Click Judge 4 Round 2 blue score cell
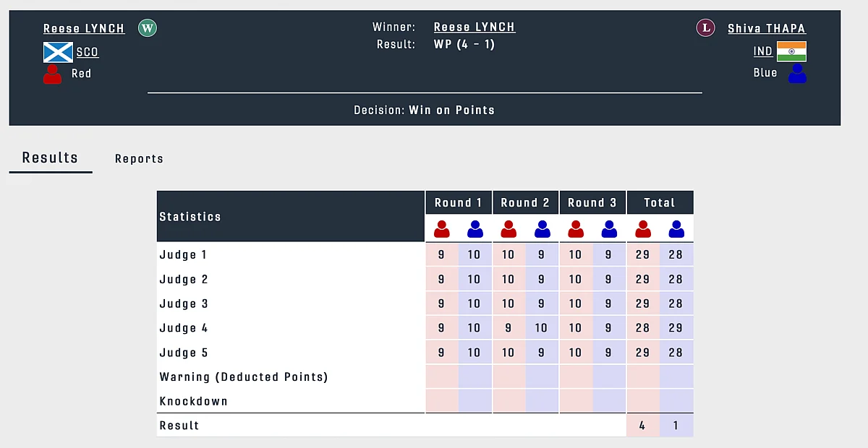Viewport: 868px width, 448px height. pyautogui.click(x=541, y=328)
